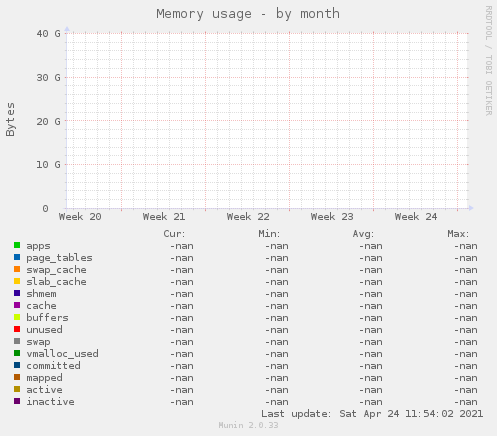Click the dark blue shmem legend swatch

17,293
